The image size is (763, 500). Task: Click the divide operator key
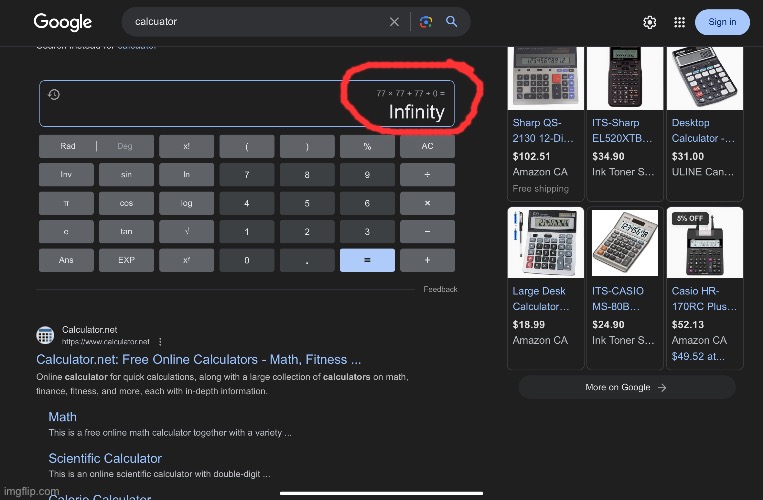click(427, 175)
